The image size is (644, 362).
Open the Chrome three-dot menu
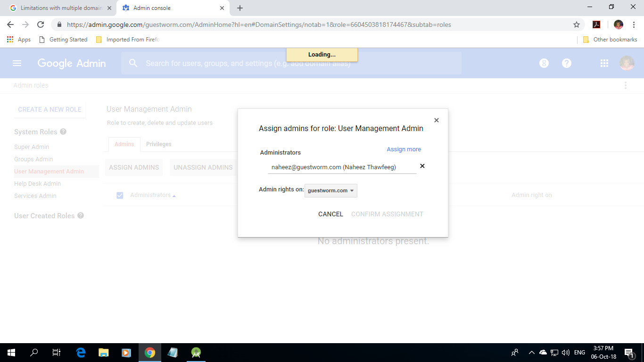tap(634, 25)
